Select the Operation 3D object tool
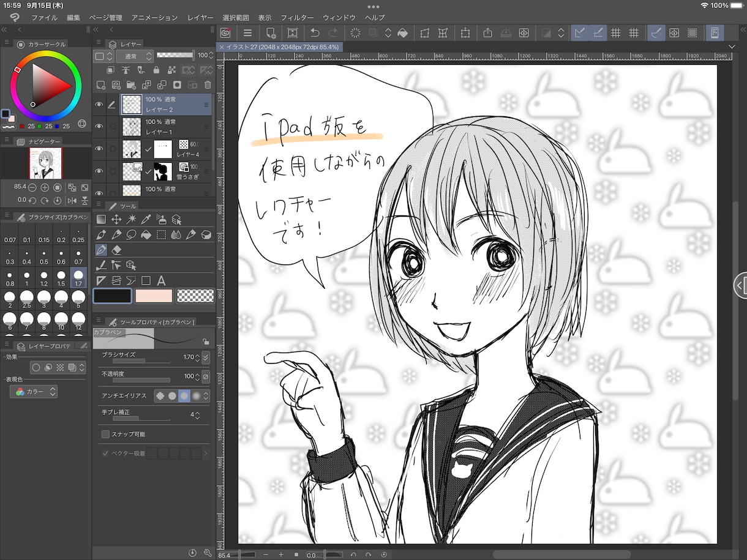This screenshot has height=560, width=747. tap(130, 265)
